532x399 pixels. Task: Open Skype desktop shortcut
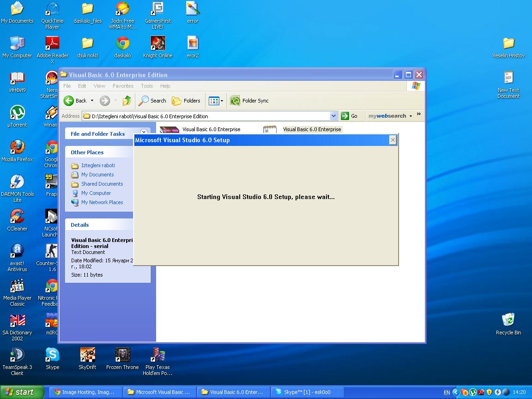tap(52, 359)
